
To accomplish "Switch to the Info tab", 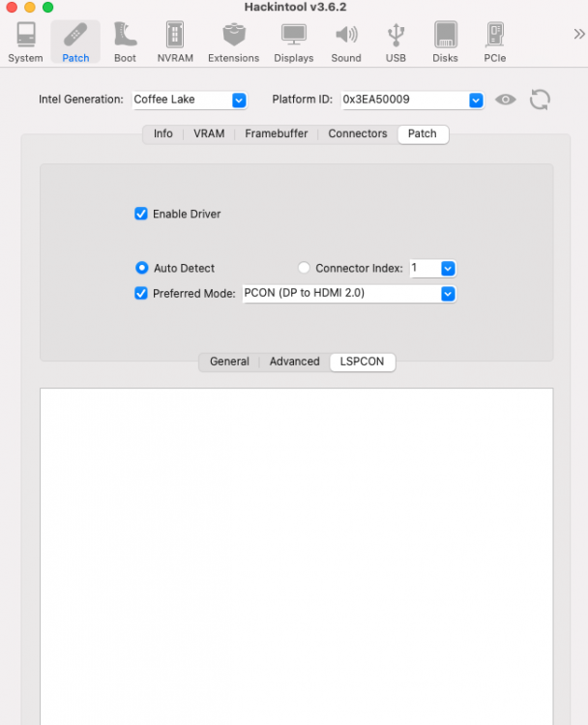I will [162, 134].
